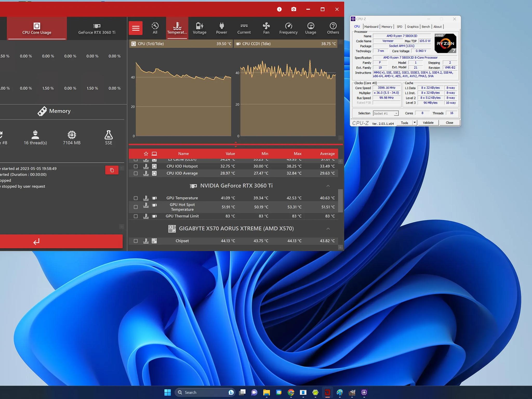The image size is (532, 399).
Task: Switch to Voltage sensor category
Action: click(199, 28)
